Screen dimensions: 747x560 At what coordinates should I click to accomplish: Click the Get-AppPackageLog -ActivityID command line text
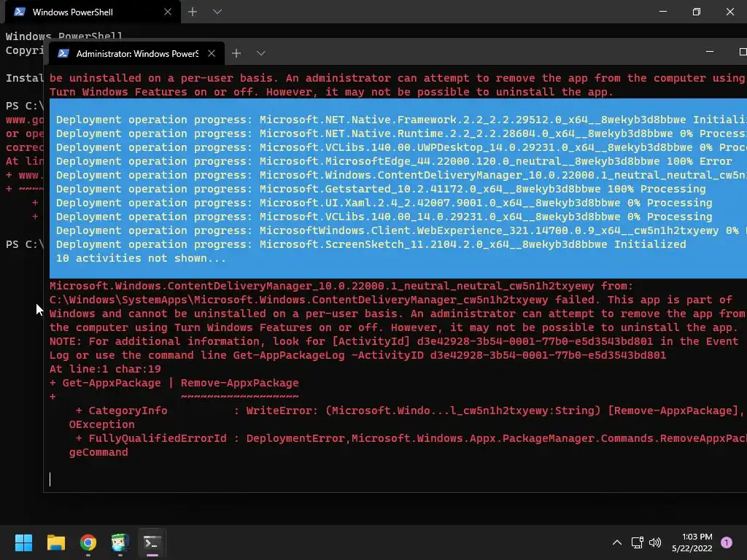coord(449,355)
